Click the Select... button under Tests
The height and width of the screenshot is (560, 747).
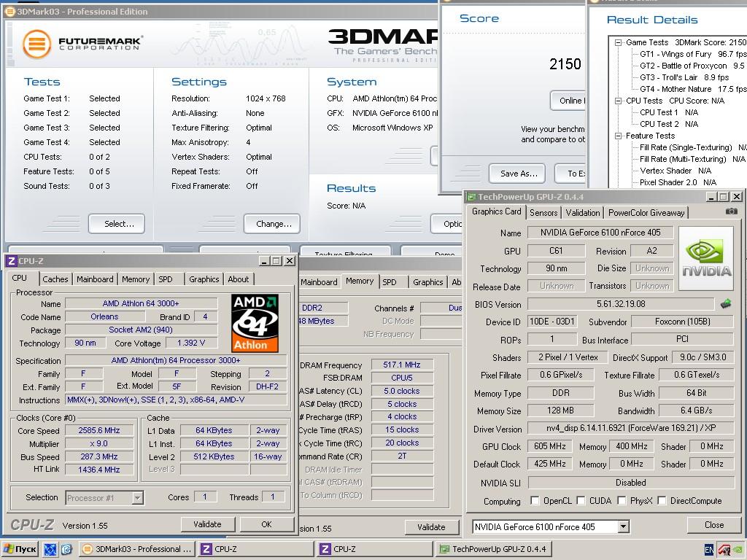[117, 224]
